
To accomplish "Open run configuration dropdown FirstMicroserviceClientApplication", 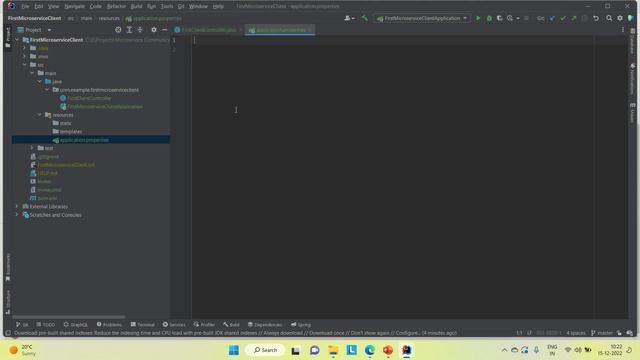I will click(422, 18).
